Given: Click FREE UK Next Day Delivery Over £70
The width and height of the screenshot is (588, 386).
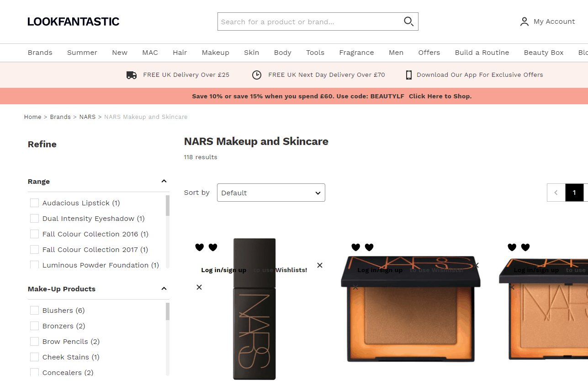Looking at the screenshot, I should (x=327, y=75).
